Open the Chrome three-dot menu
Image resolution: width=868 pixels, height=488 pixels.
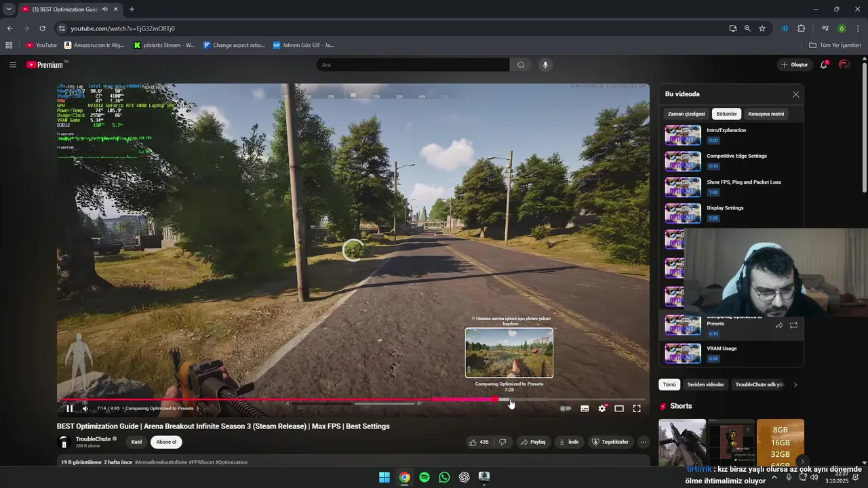pyautogui.click(x=859, y=28)
